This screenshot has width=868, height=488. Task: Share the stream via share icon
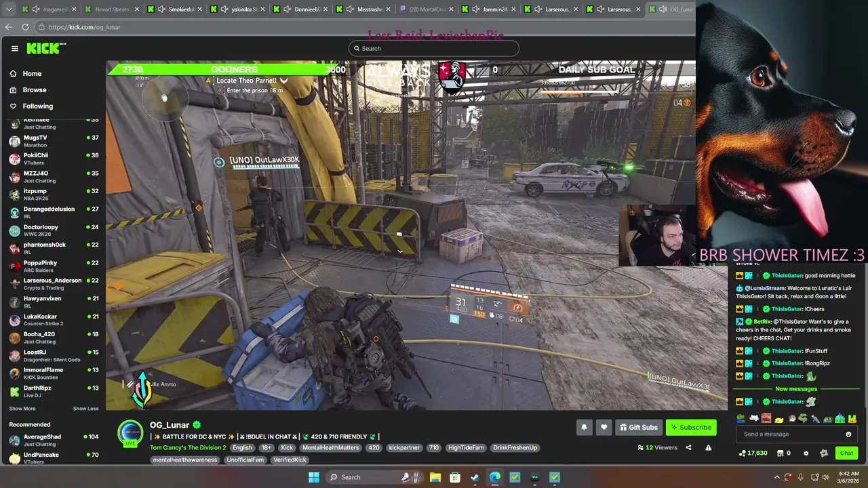point(688,447)
